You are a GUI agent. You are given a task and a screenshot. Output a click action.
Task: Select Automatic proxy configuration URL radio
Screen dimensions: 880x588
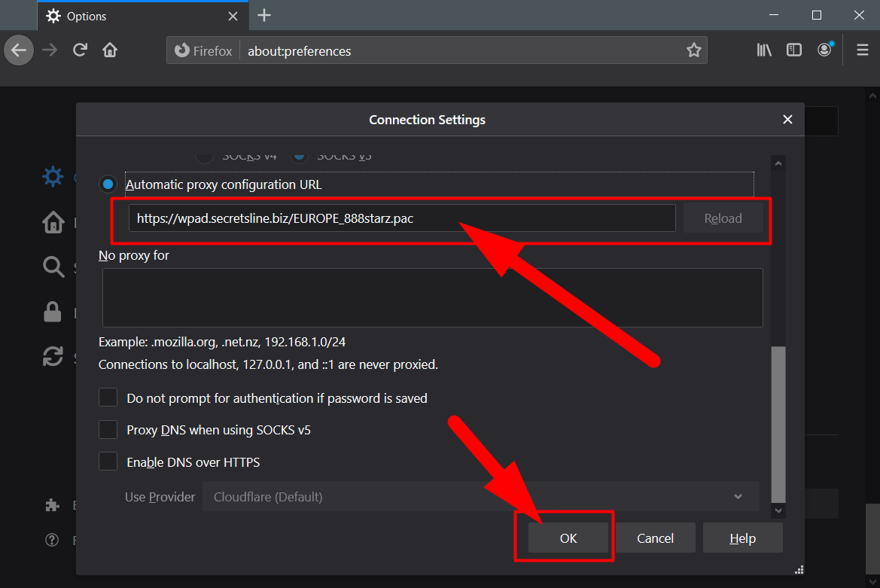click(108, 184)
